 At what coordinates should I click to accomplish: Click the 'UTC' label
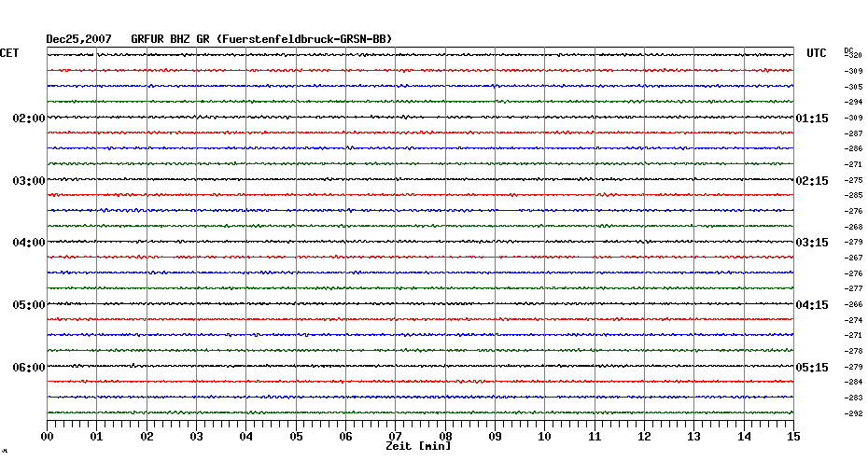pos(817,53)
